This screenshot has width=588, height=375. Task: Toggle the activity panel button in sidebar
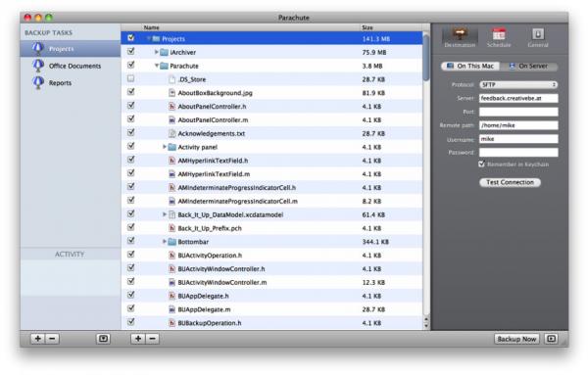[103, 339]
